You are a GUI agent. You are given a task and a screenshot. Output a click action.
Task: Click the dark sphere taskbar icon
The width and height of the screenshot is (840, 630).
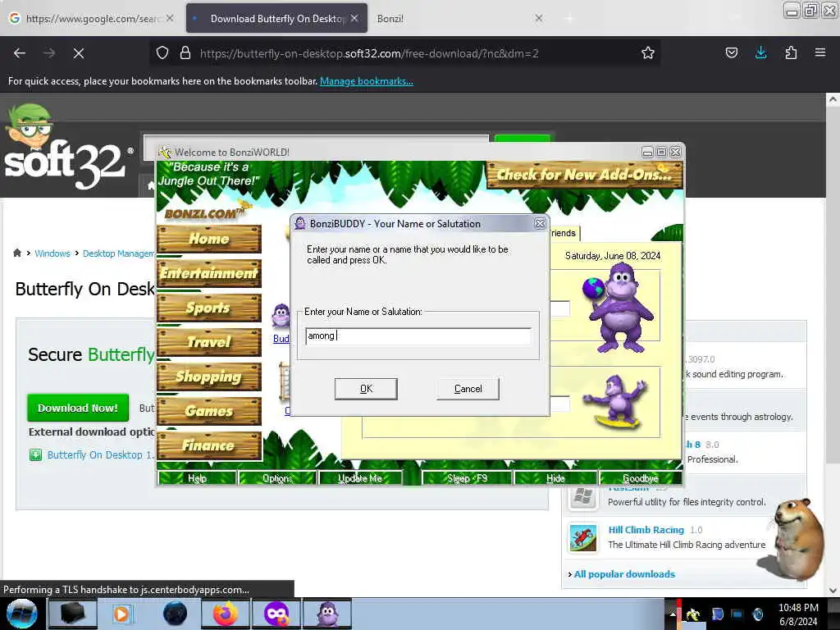pos(175,614)
